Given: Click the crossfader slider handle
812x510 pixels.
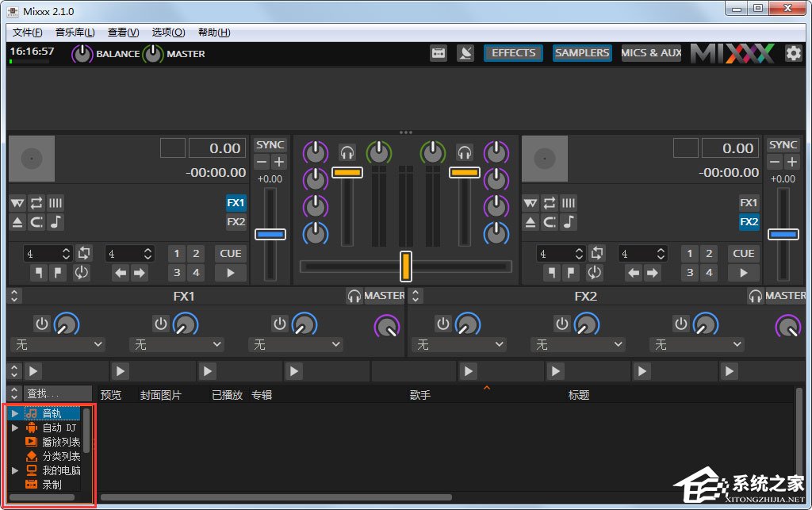Looking at the screenshot, I should pos(405,266).
